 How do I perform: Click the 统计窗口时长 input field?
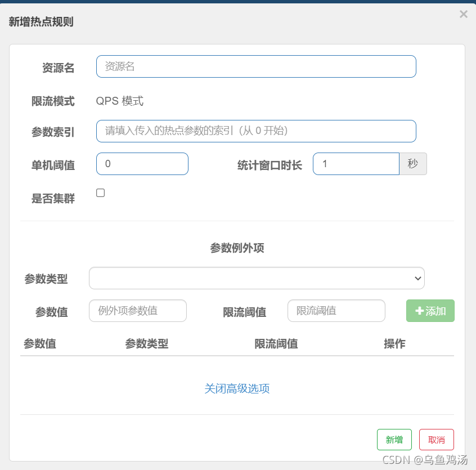tap(356, 164)
